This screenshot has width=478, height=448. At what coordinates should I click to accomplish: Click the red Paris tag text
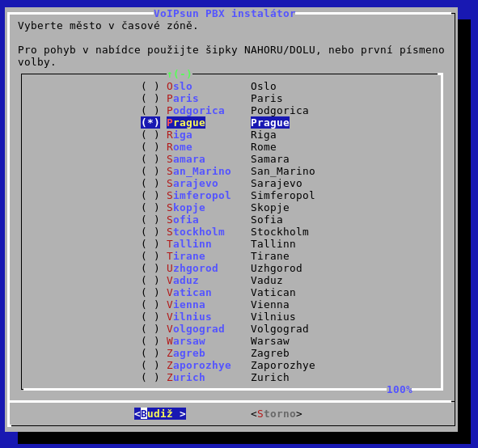(182, 99)
